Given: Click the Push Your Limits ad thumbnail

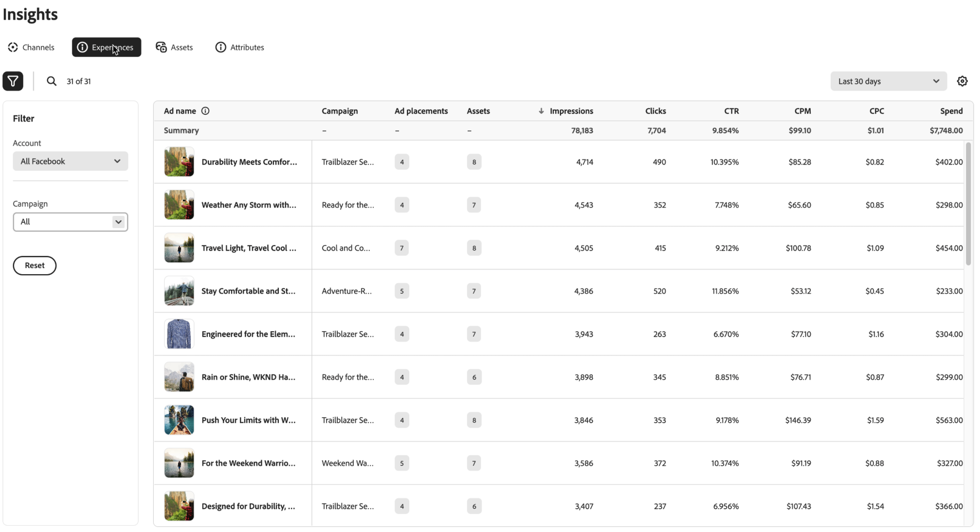Looking at the screenshot, I should click(179, 420).
